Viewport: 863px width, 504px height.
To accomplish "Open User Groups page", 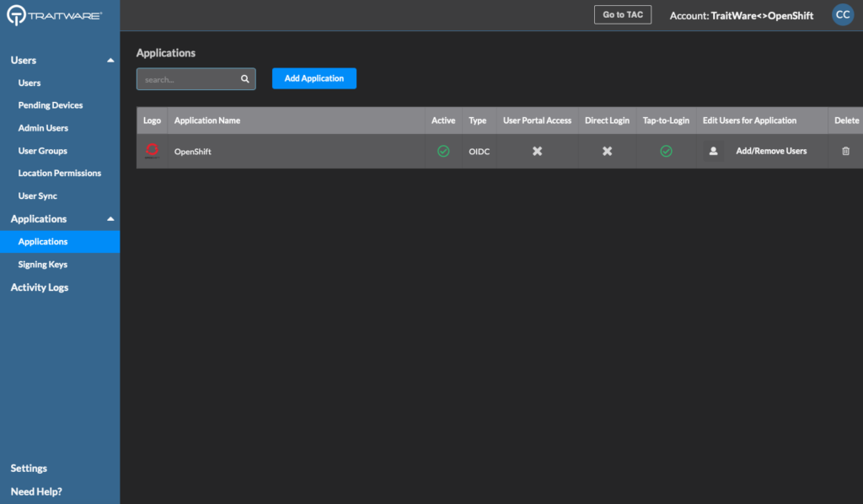I will coord(42,151).
